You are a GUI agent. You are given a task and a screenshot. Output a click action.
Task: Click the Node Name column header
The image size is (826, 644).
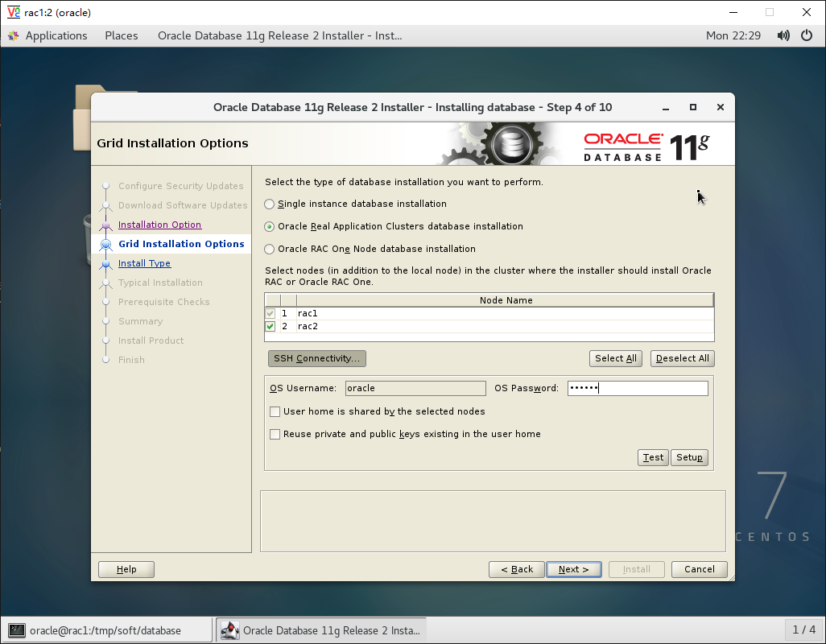tap(506, 300)
